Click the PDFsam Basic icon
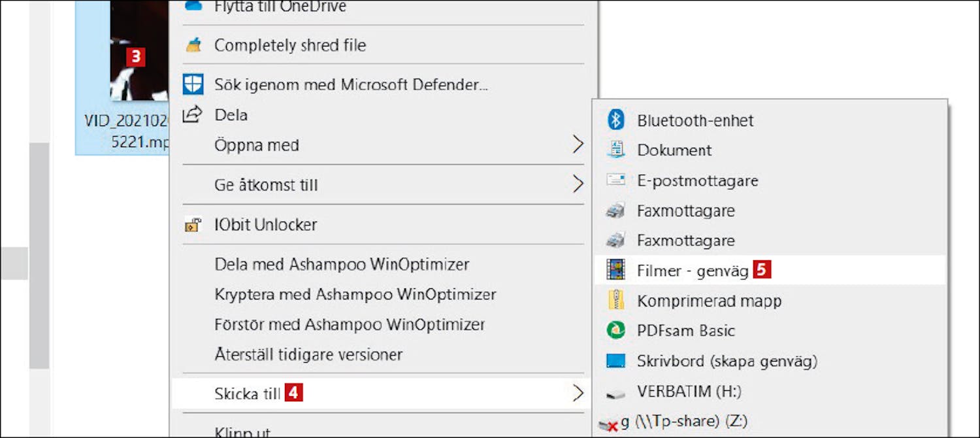The width and height of the screenshot is (980, 438). (x=615, y=330)
